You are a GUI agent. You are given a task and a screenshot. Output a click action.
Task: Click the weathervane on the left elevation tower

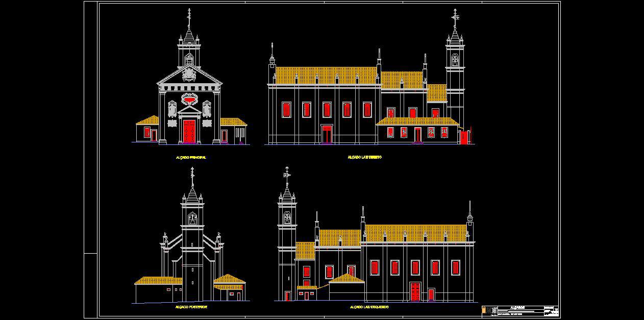click(x=287, y=175)
